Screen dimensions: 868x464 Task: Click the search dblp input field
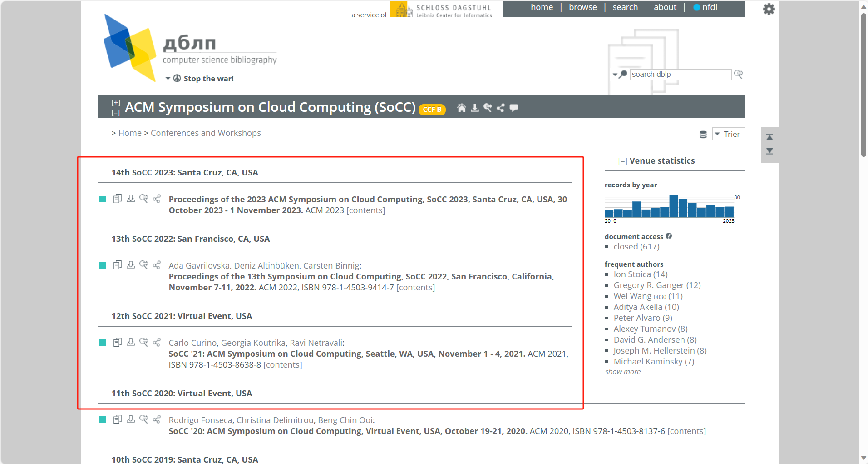coord(681,75)
